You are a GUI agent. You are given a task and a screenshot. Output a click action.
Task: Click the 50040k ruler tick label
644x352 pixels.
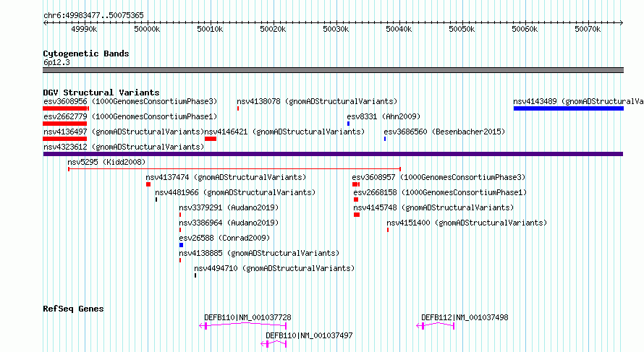399,29
